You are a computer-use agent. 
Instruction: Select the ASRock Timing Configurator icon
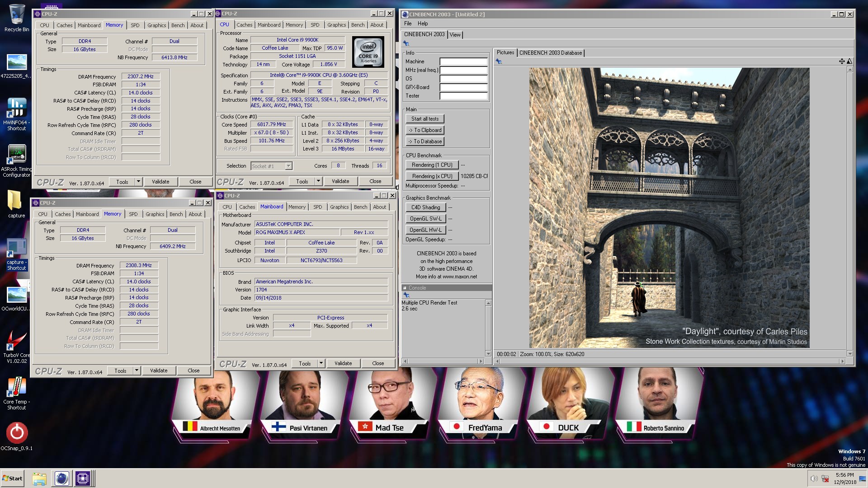pyautogui.click(x=17, y=160)
